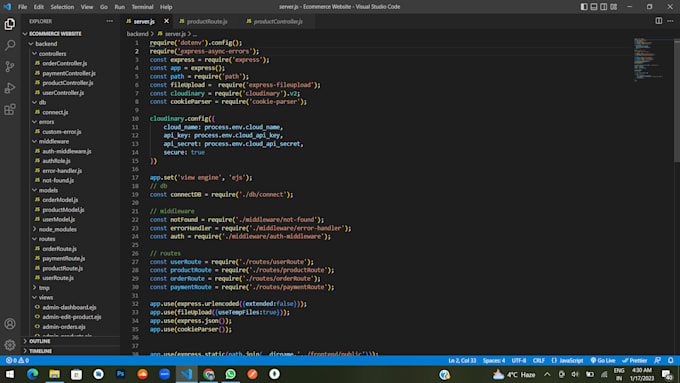The height and width of the screenshot is (383, 680).
Task: Open the Search view in activity bar
Action: [10, 45]
